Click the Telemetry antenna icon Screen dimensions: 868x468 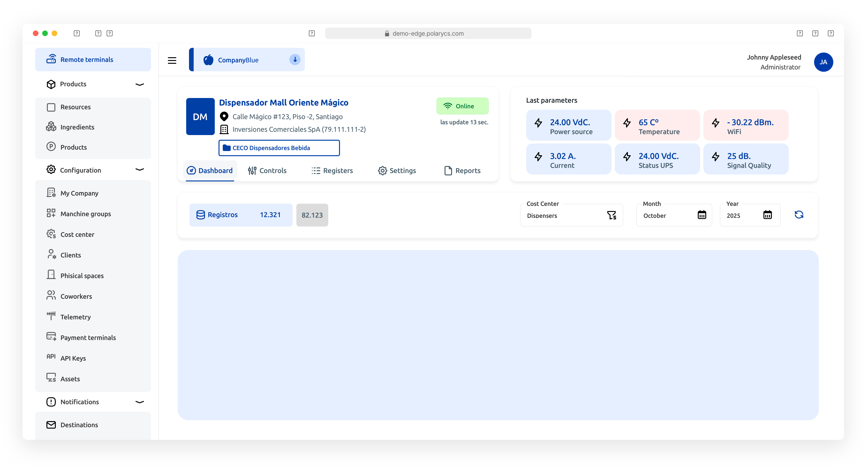point(51,316)
